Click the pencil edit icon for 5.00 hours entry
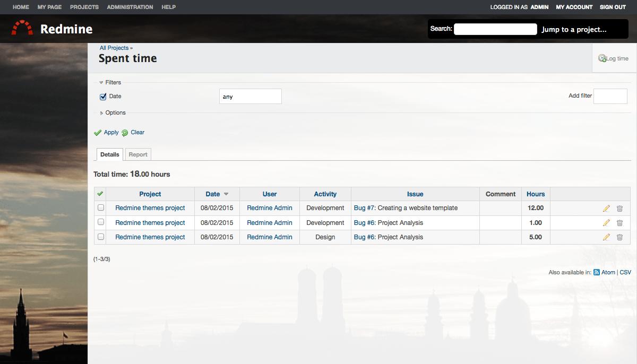637x364 pixels. tap(606, 237)
